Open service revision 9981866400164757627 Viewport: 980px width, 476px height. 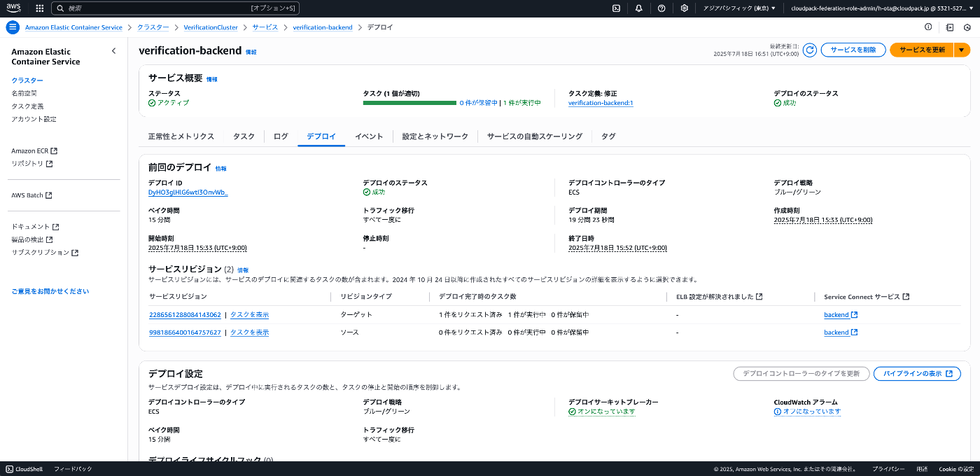pos(185,332)
